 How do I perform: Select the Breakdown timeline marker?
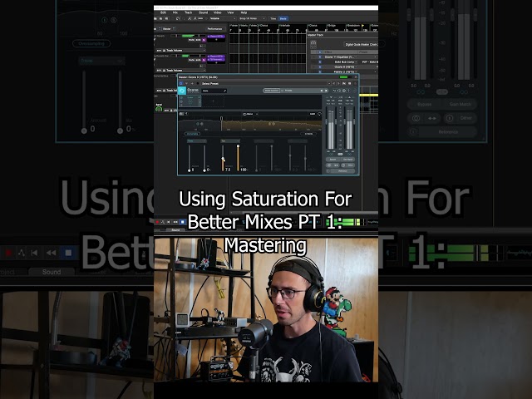coord(353,26)
